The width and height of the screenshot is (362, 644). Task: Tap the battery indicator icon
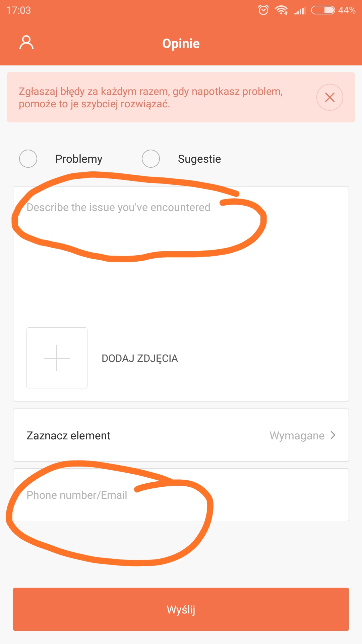coord(323,10)
